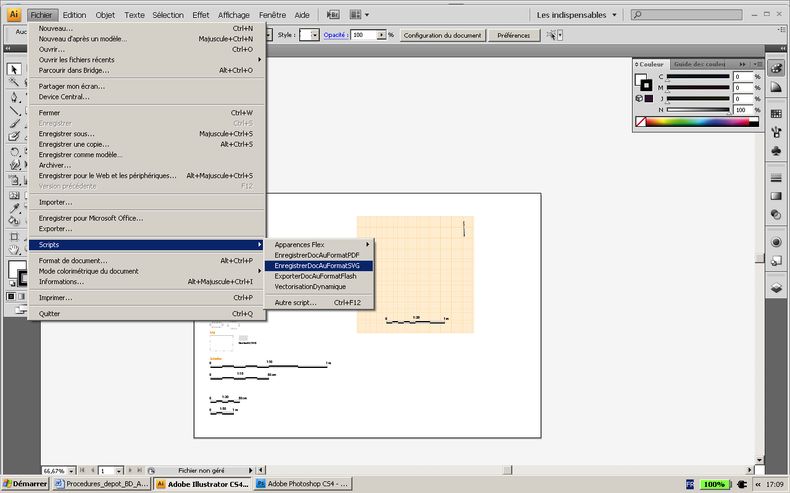790x493 pixels.
Task: Click the C (cyan) slider track
Action: coord(698,76)
